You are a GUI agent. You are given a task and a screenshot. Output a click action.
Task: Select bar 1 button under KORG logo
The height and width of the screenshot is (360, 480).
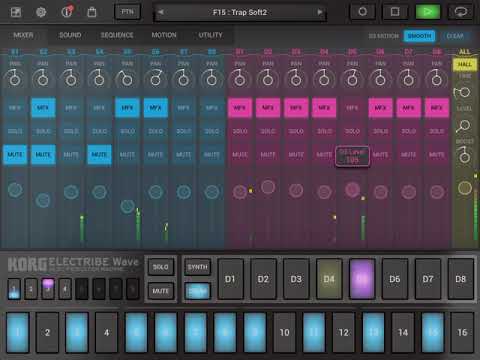(14, 289)
